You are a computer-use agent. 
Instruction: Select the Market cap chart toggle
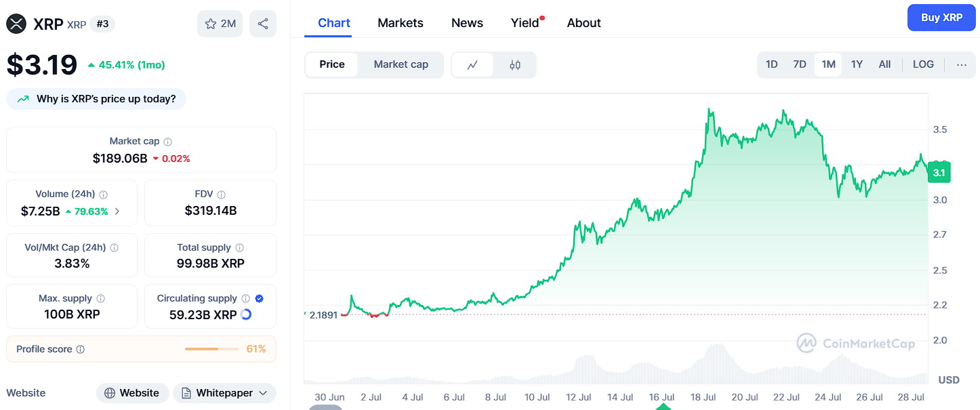[401, 64]
